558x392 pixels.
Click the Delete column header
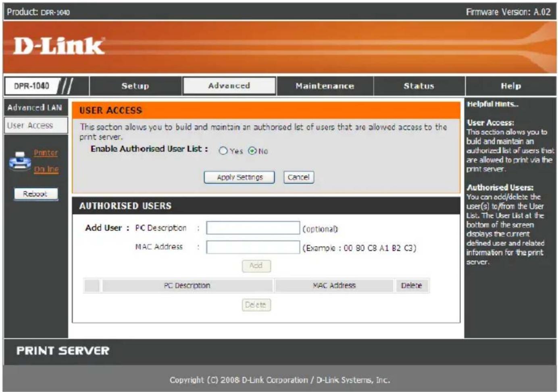411,286
